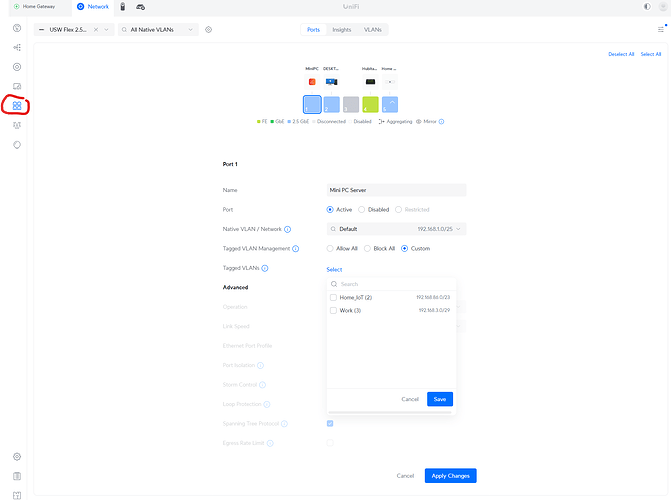Click the gear icon beside All Native VLANs
The image size is (671, 500).
(x=208, y=30)
